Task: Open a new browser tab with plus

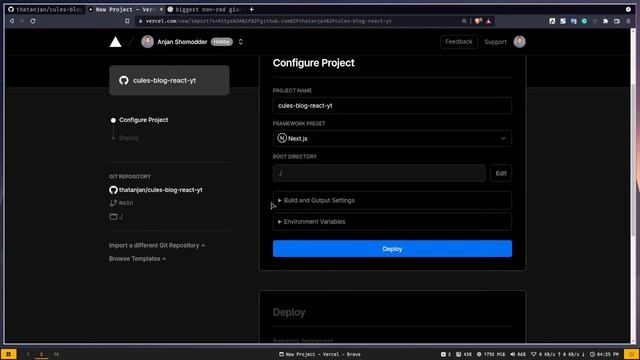Action: (251, 9)
